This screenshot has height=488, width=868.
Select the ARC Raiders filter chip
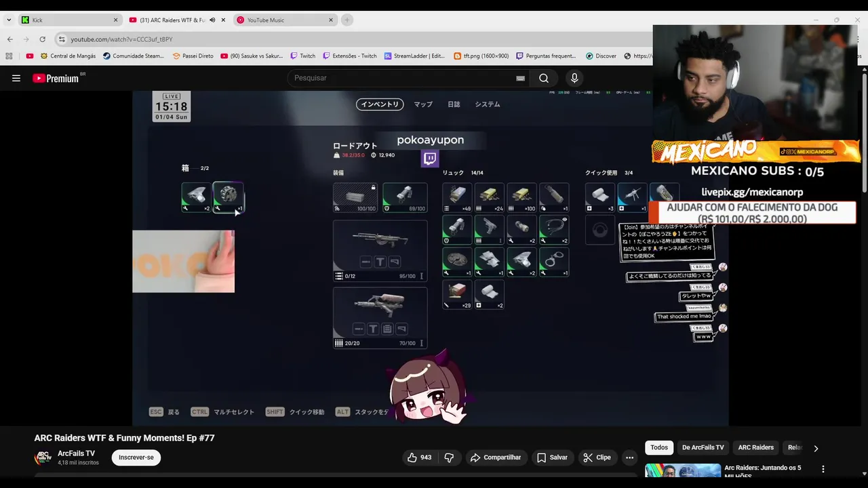(756, 447)
